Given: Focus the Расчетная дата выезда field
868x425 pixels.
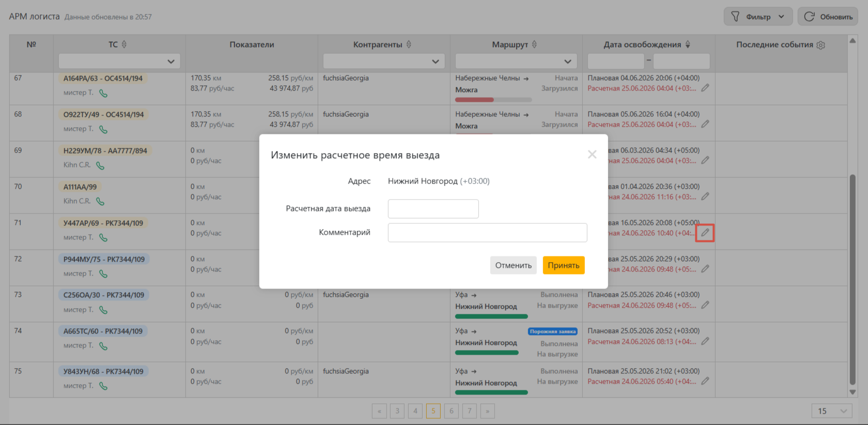Looking at the screenshot, I should click(433, 209).
